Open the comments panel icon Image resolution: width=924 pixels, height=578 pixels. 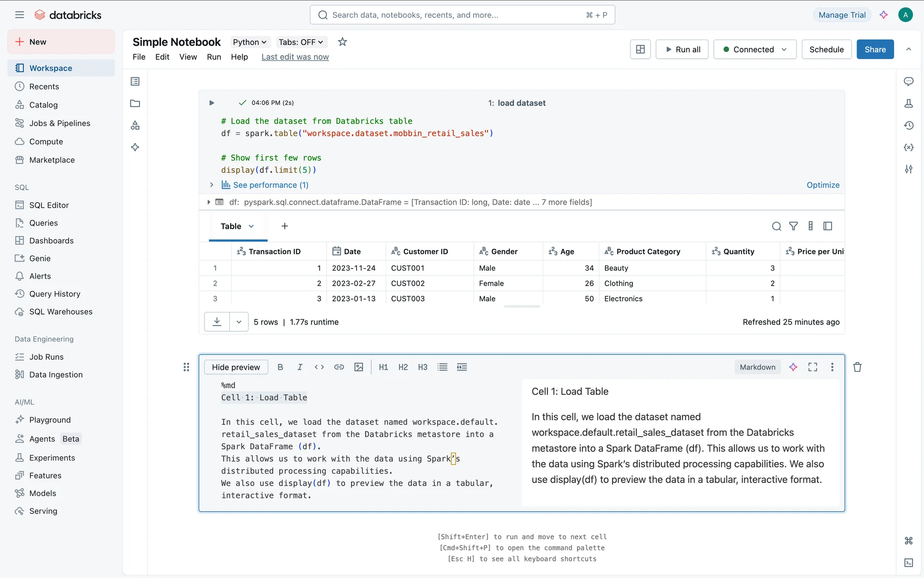click(x=909, y=81)
